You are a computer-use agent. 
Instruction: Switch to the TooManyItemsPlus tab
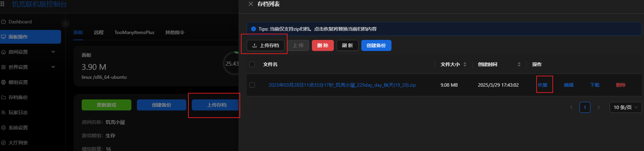(x=134, y=32)
